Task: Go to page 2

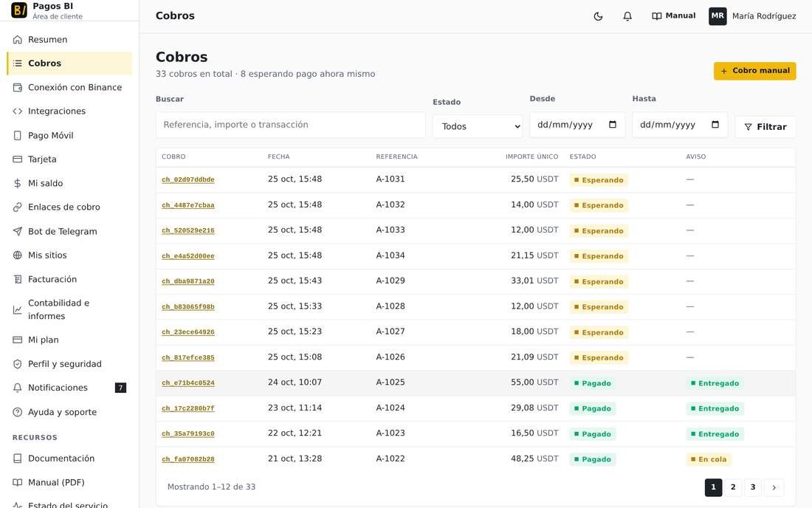Action: point(733,487)
